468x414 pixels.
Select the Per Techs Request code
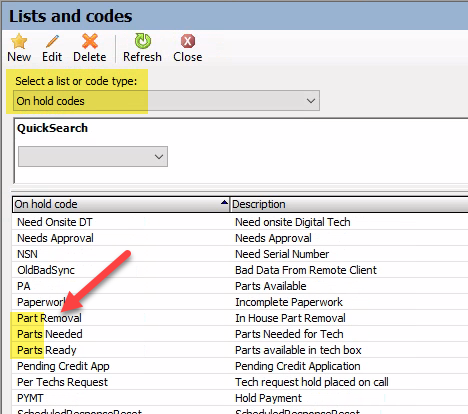[x=62, y=382]
